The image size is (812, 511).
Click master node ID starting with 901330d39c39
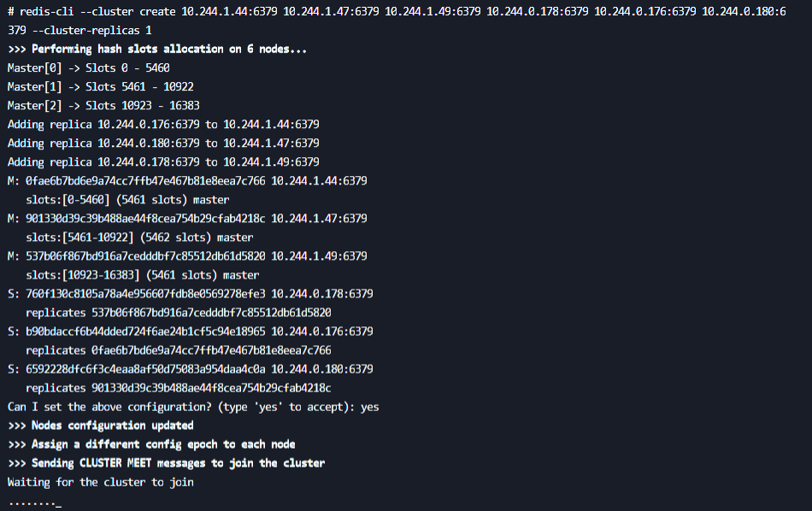[x=145, y=219]
